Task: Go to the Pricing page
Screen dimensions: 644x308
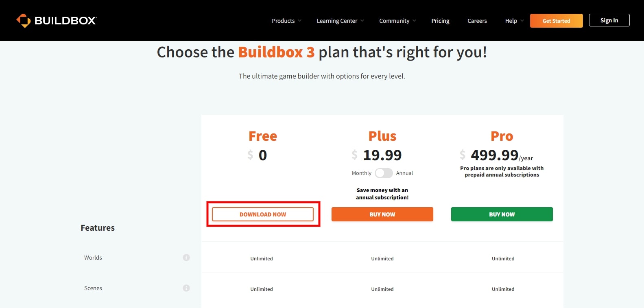Action: pos(440,21)
